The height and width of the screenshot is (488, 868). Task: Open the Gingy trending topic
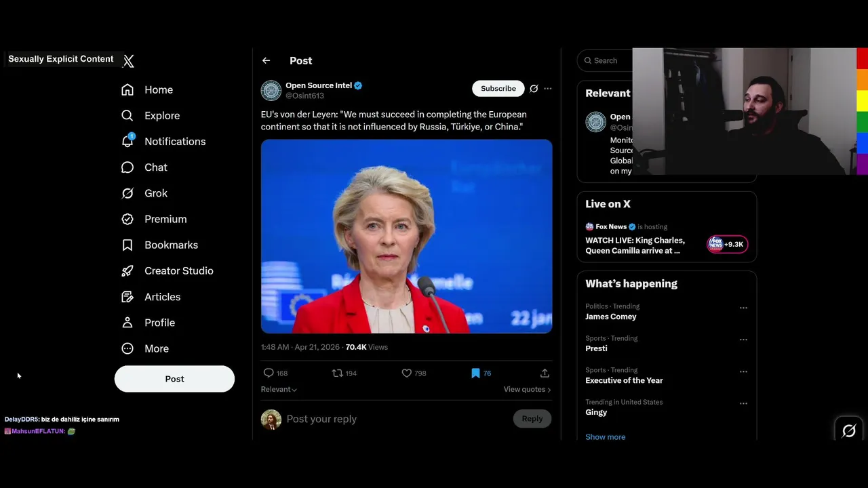(596, 412)
